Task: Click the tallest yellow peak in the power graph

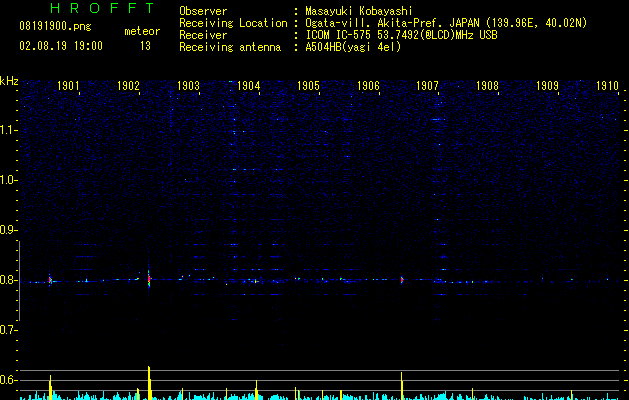Action: click(149, 383)
